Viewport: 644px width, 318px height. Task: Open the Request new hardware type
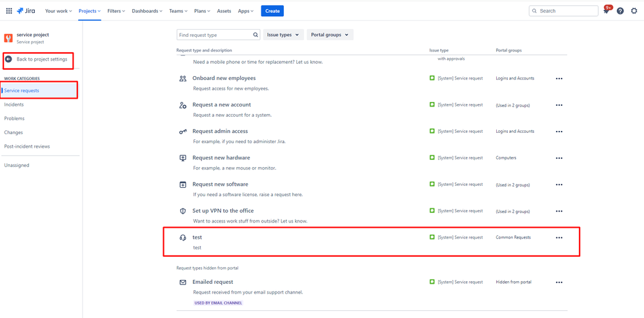pyautogui.click(x=221, y=157)
